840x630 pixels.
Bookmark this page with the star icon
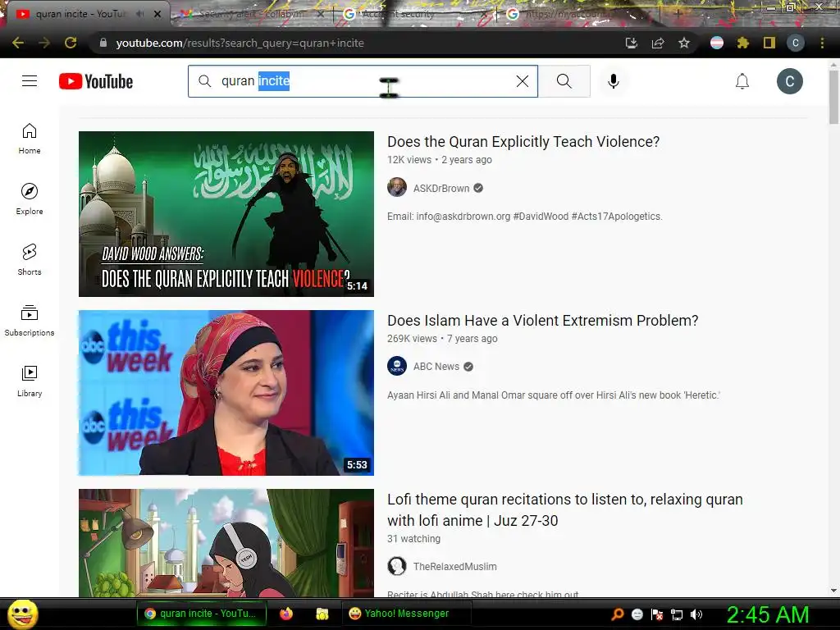pyautogui.click(x=683, y=43)
